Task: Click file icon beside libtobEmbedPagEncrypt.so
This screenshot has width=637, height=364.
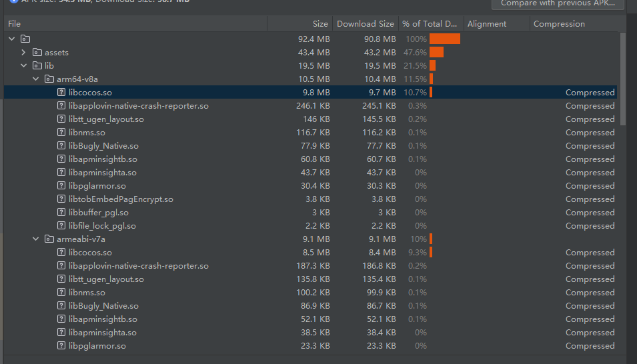Action: click(x=61, y=199)
